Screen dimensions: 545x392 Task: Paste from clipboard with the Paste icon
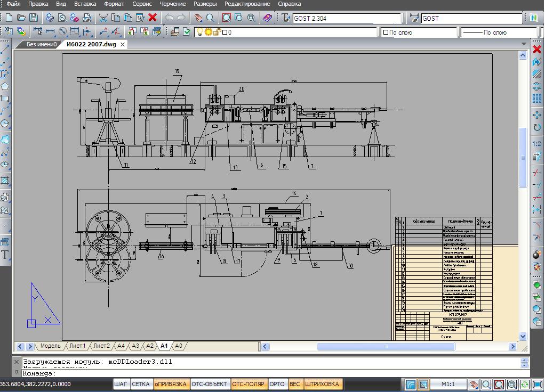click(127, 18)
